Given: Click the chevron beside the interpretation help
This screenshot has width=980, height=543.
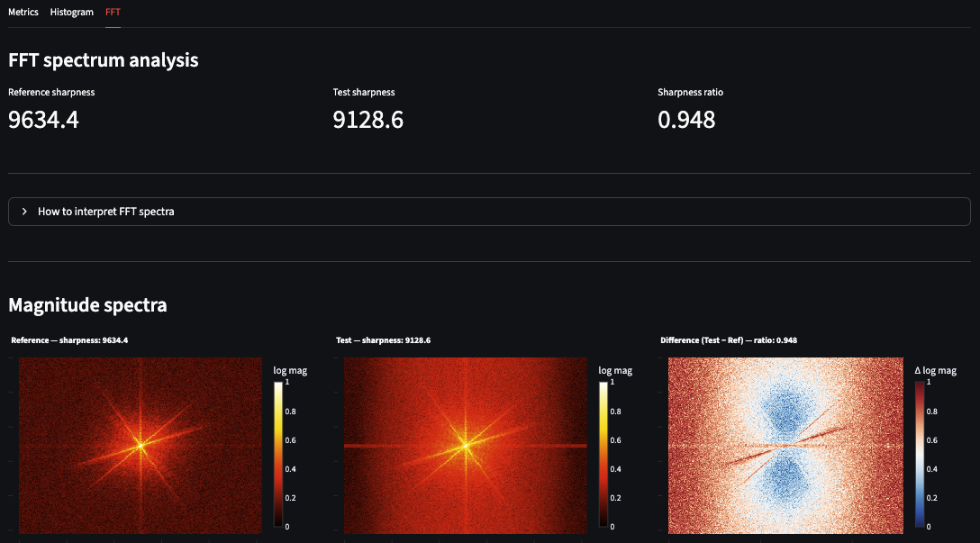Looking at the screenshot, I should tap(23, 211).
